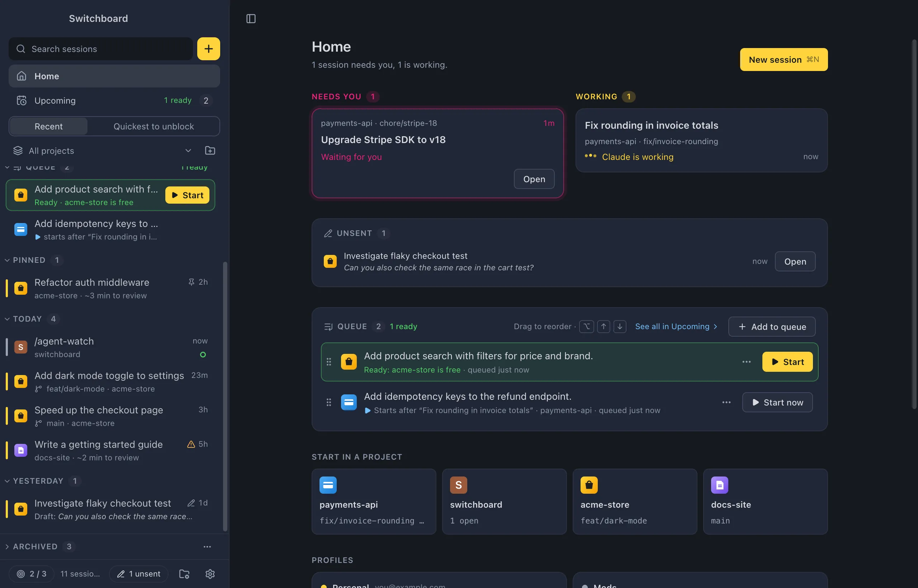The width and height of the screenshot is (918, 588).
Task: Open options menu for idempotency keys item
Action: coord(726,402)
